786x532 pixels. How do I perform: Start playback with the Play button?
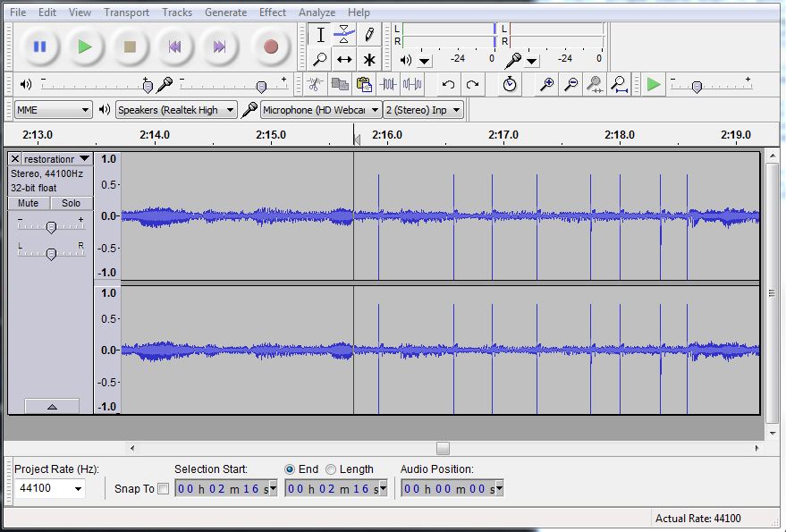(85, 47)
